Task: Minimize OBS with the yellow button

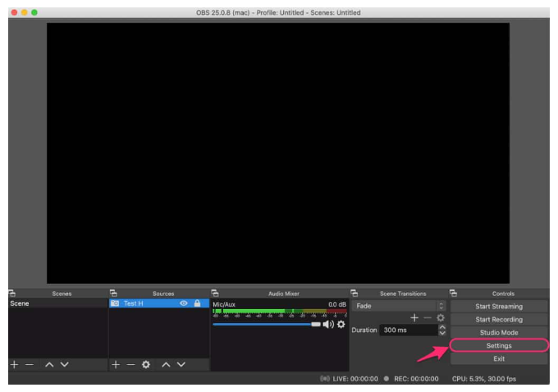Action: [24, 12]
